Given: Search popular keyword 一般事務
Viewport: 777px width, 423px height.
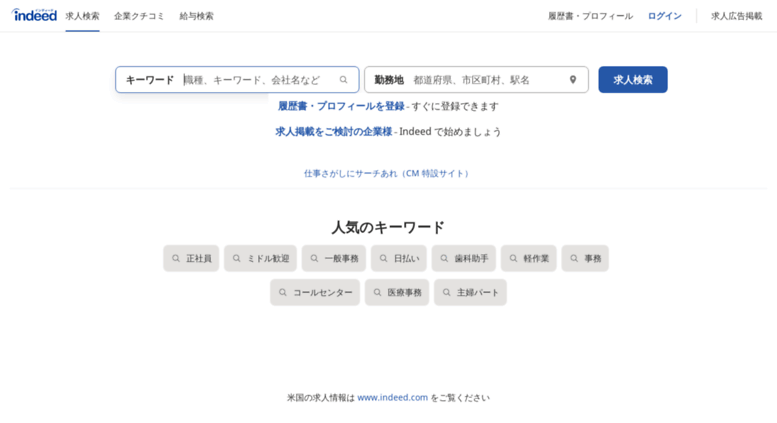Looking at the screenshot, I should 333,258.
